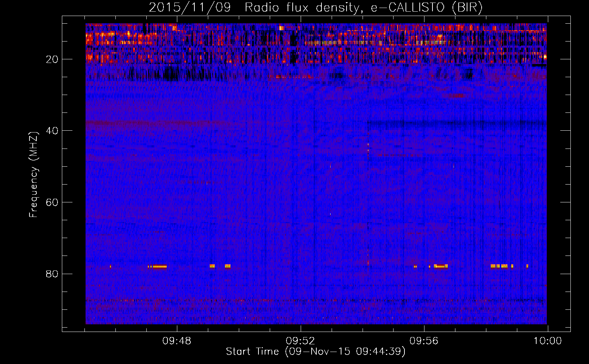Click the '20' frequency tick label

tap(52, 59)
